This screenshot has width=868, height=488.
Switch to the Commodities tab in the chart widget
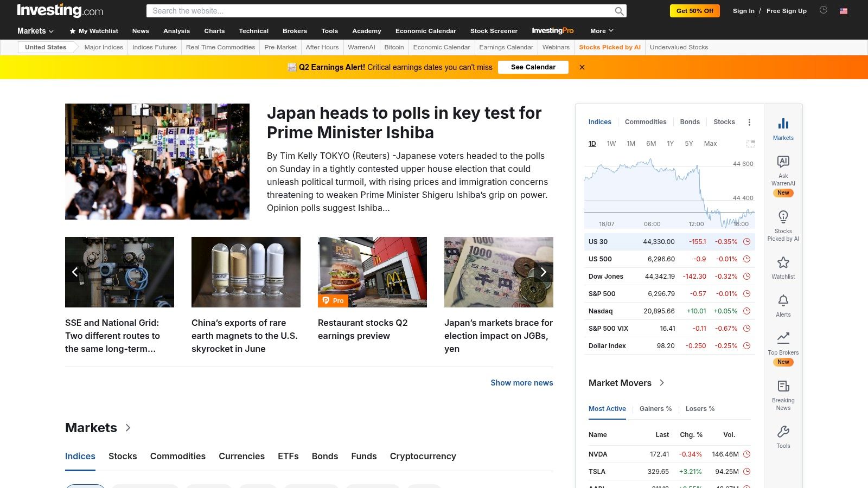coord(646,122)
